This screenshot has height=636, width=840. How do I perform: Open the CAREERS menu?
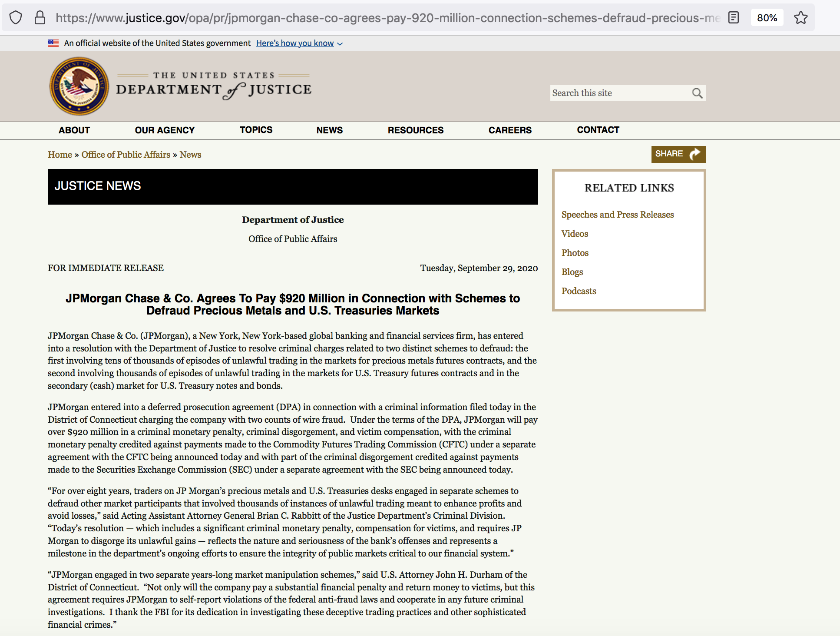tap(510, 130)
